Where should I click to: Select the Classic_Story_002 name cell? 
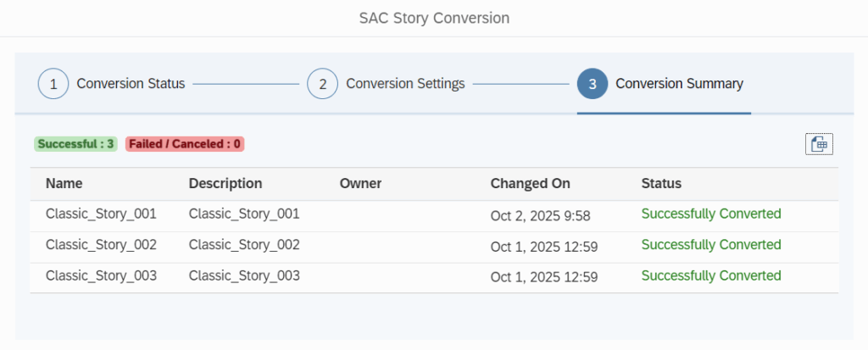pos(101,245)
